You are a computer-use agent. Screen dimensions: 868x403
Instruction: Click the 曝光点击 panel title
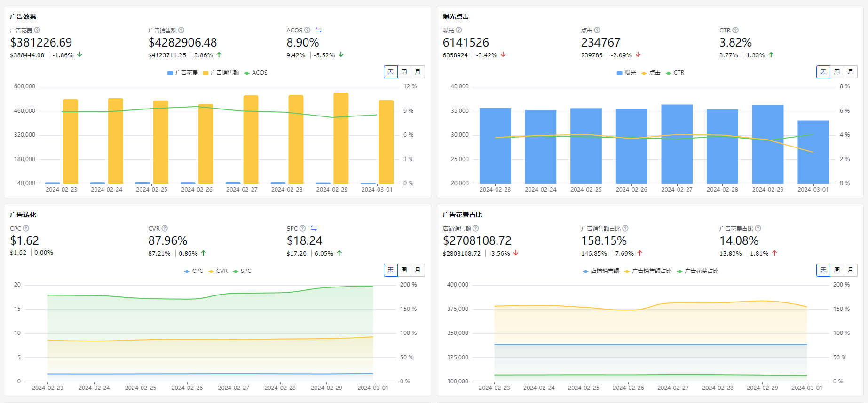[x=456, y=16]
